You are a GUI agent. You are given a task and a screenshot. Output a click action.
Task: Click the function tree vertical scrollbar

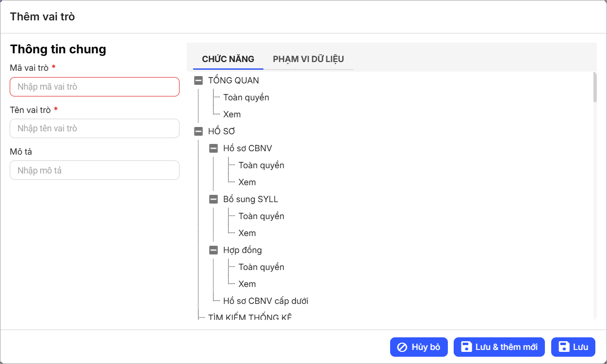pyautogui.click(x=595, y=87)
